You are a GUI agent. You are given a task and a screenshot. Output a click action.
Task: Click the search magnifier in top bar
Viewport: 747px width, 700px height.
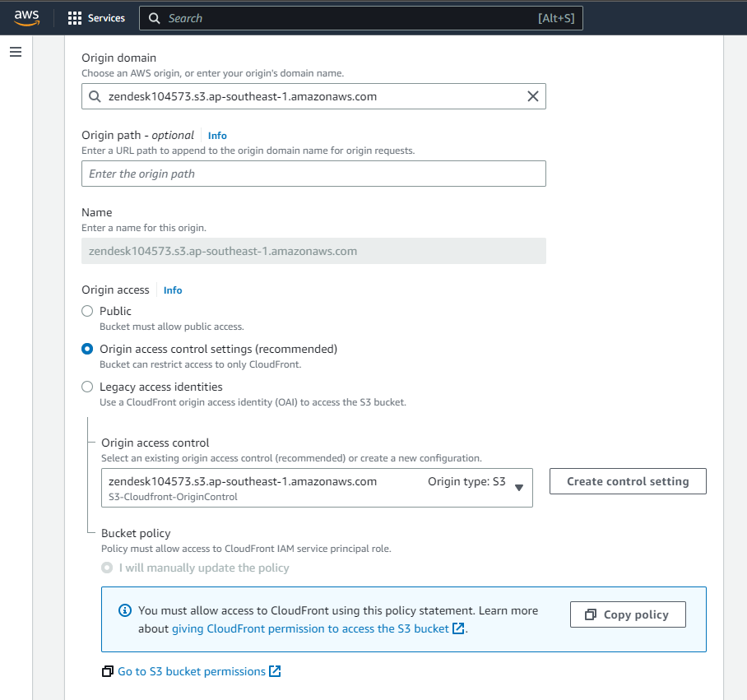click(x=155, y=18)
